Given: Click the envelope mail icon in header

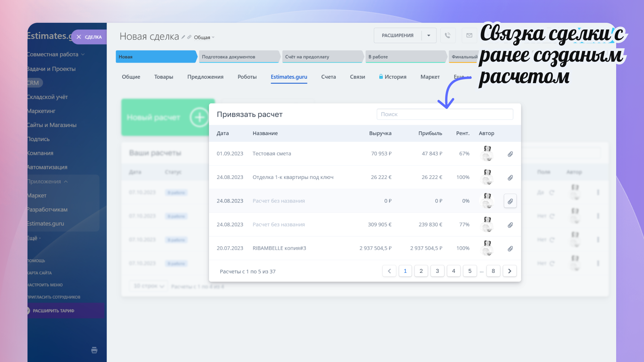Looking at the screenshot, I should click(469, 36).
